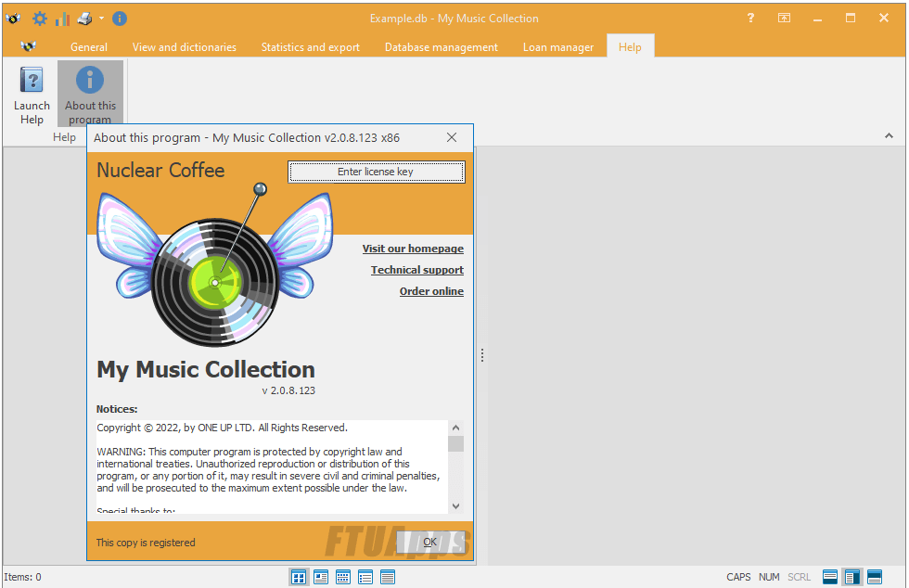This screenshot has height=588, width=909.
Task: Switch to View and dictionaries tab
Action: (x=185, y=47)
